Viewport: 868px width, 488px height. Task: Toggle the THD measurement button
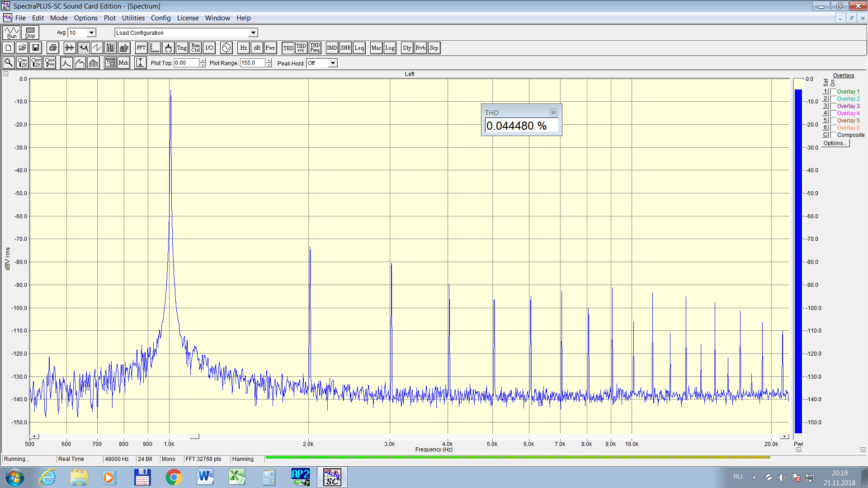288,48
